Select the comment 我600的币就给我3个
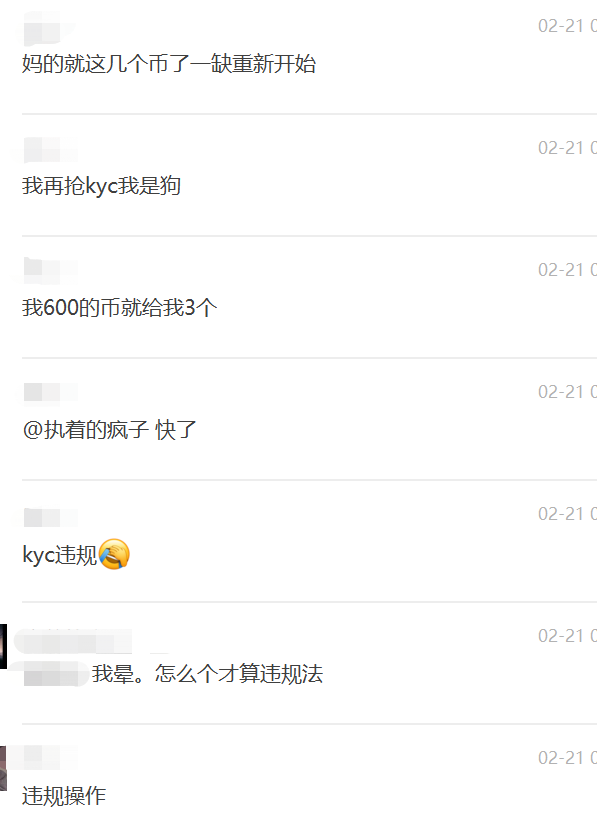The height and width of the screenshot is (821, 597). pyautogui.click(x=119, y=308)
